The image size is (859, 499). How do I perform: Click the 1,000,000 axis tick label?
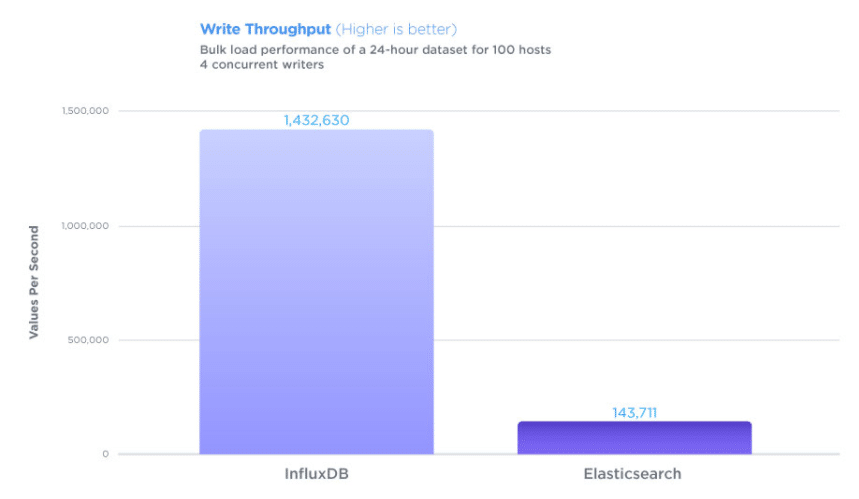(x=85, y=226)
